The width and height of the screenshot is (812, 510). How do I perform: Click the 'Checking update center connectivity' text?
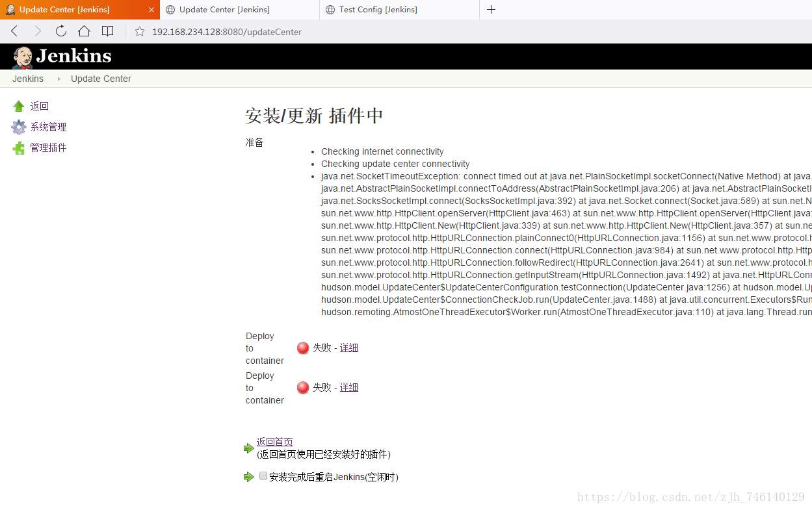click(x=395, y=164)
